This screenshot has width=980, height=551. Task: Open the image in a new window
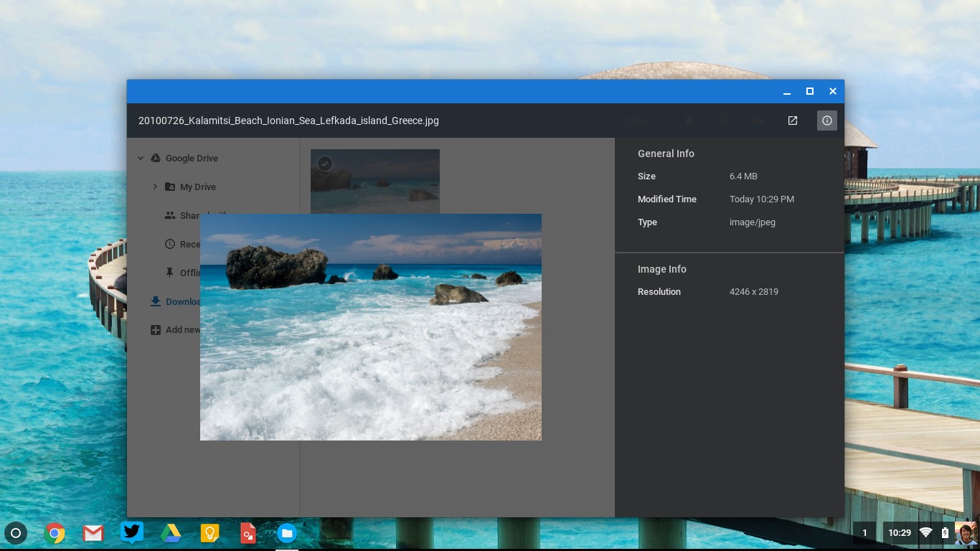click(792, 121)
